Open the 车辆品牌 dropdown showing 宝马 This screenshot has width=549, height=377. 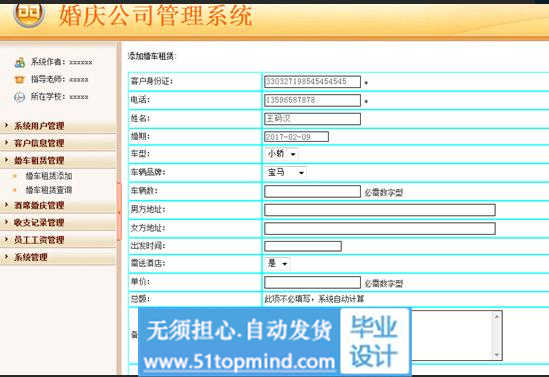coord(285,172)
